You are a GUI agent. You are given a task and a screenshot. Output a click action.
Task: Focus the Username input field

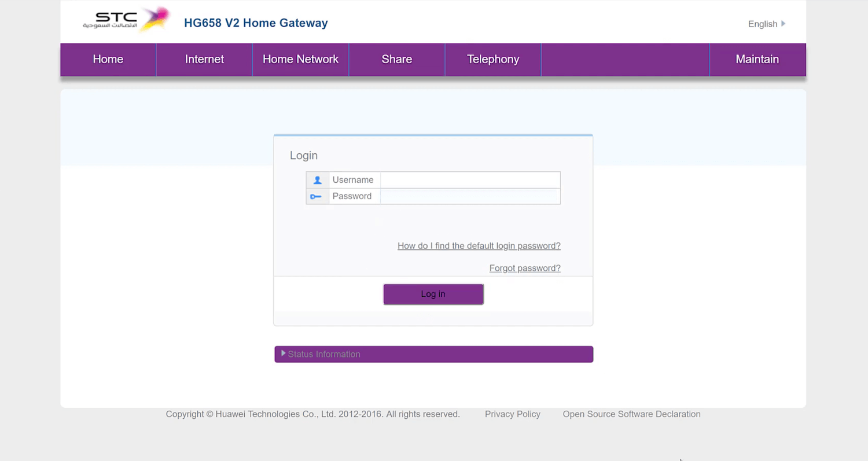pos(470,180)
